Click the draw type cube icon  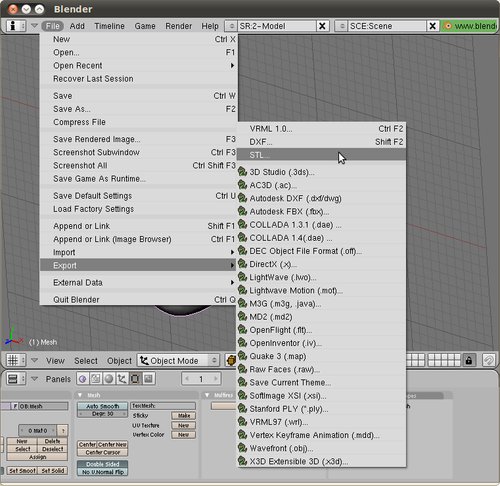pos(231,360)
